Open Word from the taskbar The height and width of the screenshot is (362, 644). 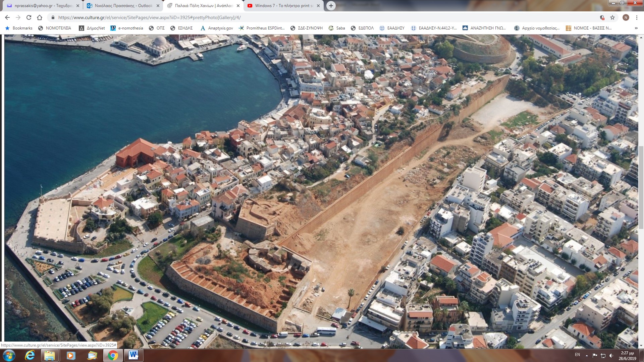pos(133,355)
